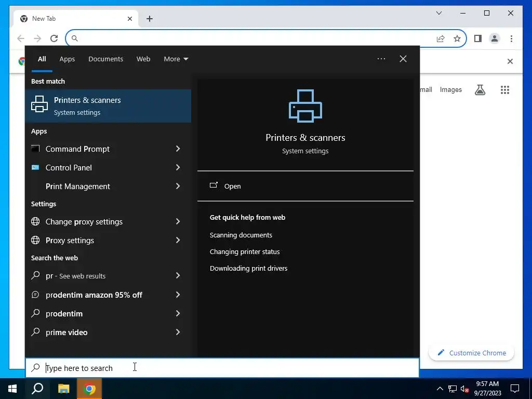Expand Control Panel result arrow
This screenshot has width=532, height=399.
tap(178, 167)
